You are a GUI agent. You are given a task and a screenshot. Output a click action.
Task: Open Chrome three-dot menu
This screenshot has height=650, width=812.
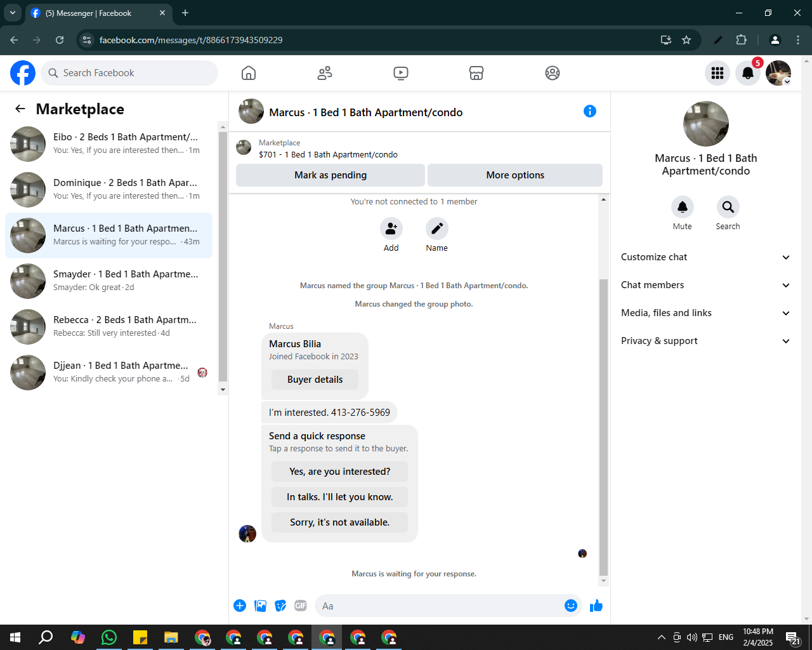pyautogui.click(x=798, y=40)
